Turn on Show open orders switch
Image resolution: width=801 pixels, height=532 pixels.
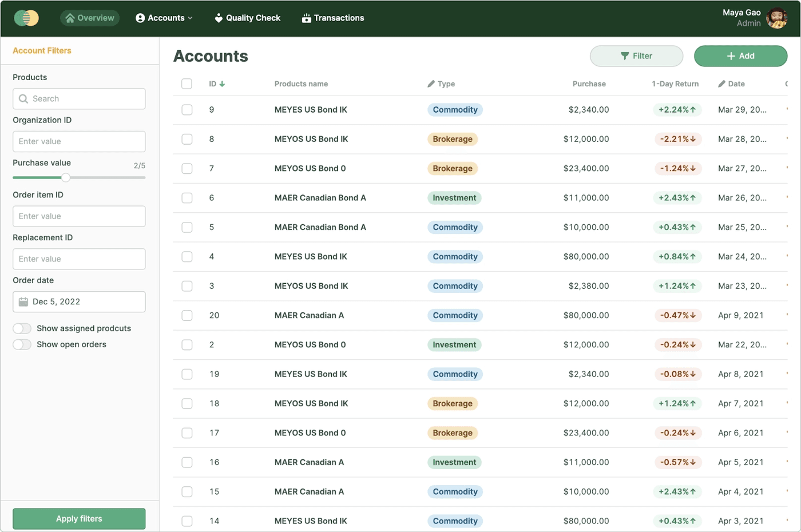pos(22,344)
